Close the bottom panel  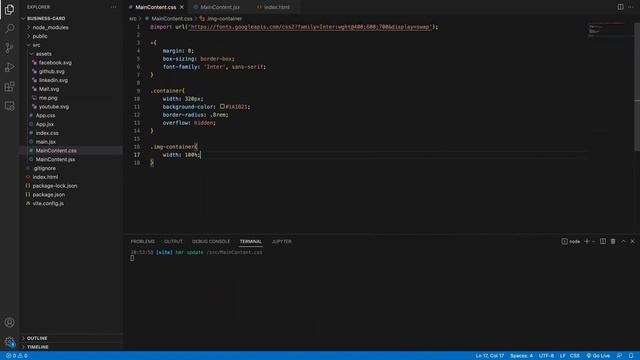point(633,242)
